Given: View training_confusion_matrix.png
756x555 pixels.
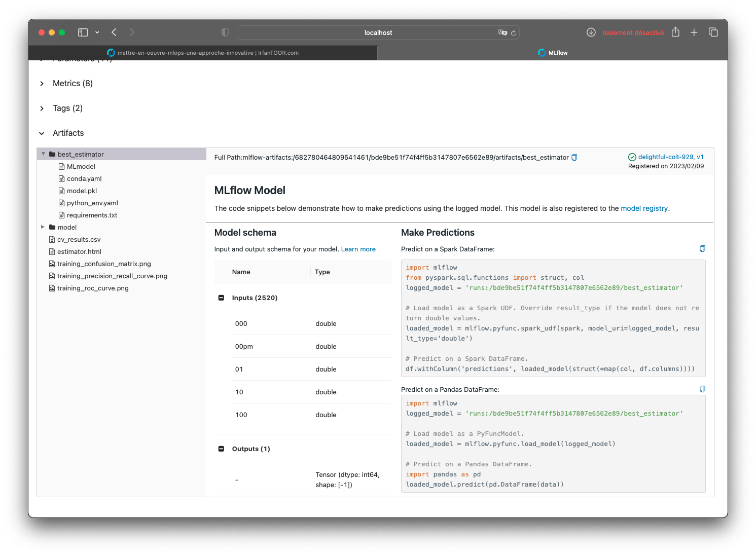Looking at the screenshot, I should click(x=104, y=264).
